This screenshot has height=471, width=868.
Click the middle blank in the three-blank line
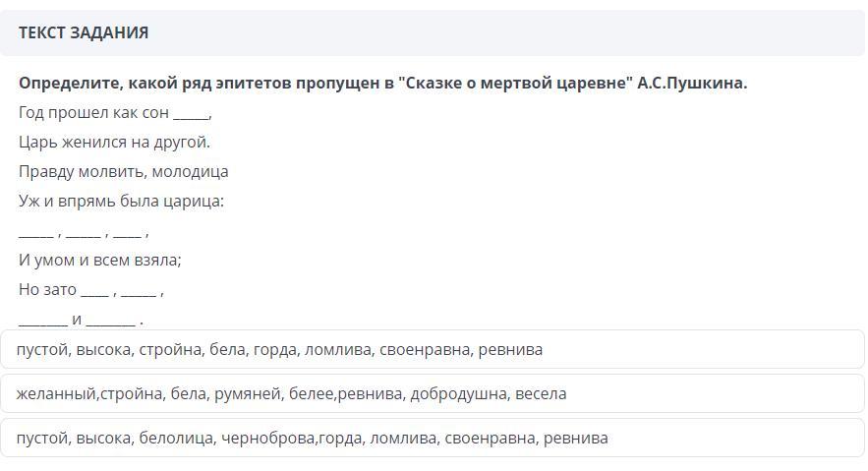83,234
